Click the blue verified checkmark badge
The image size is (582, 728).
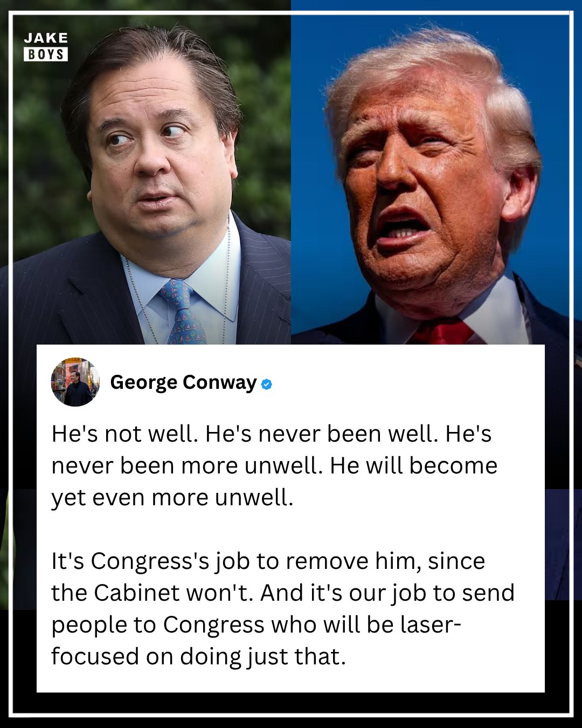pos(267,384)
